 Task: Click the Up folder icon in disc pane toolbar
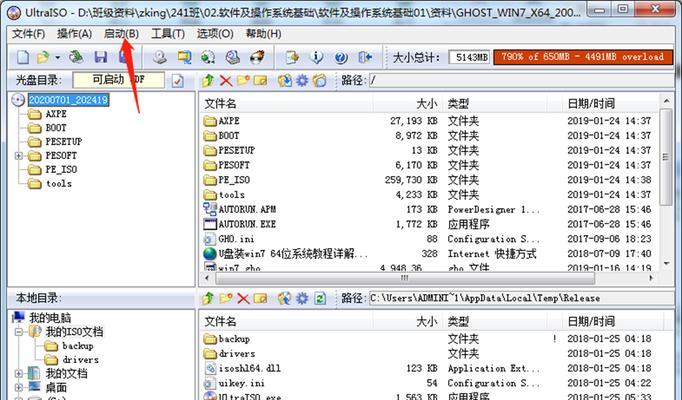[x=208, y=80]
